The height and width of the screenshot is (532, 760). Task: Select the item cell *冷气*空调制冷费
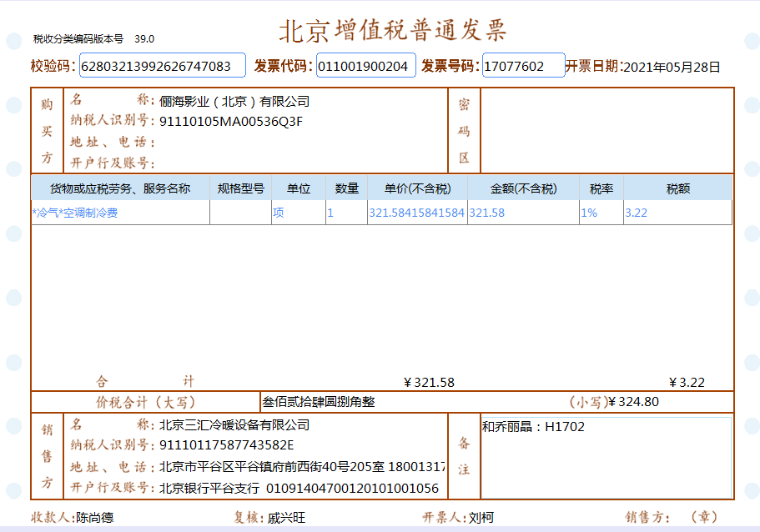point(120,213)
